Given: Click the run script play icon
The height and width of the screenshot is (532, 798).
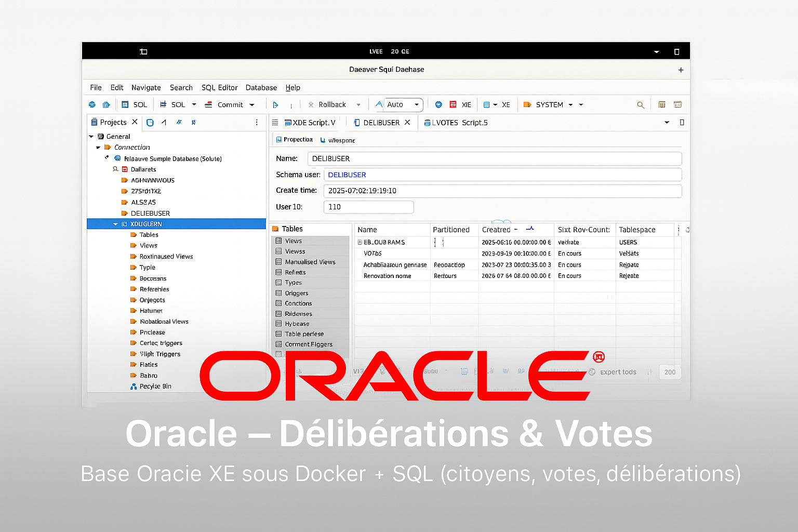Looking at the screenshot, I should coord(275,105).
